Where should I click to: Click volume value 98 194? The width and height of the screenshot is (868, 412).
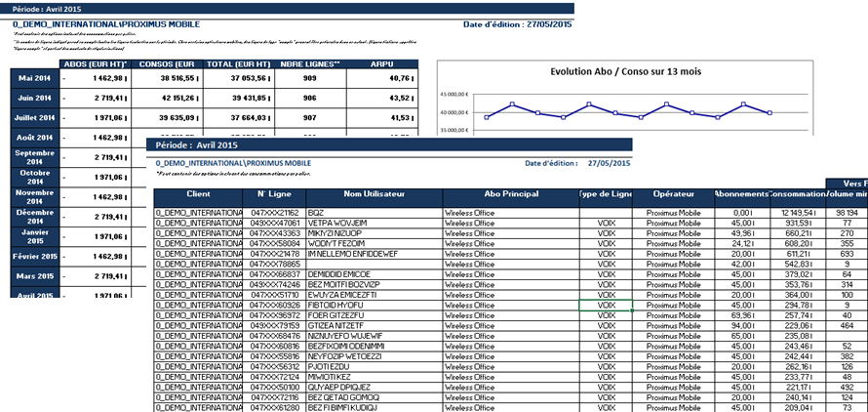847,213
